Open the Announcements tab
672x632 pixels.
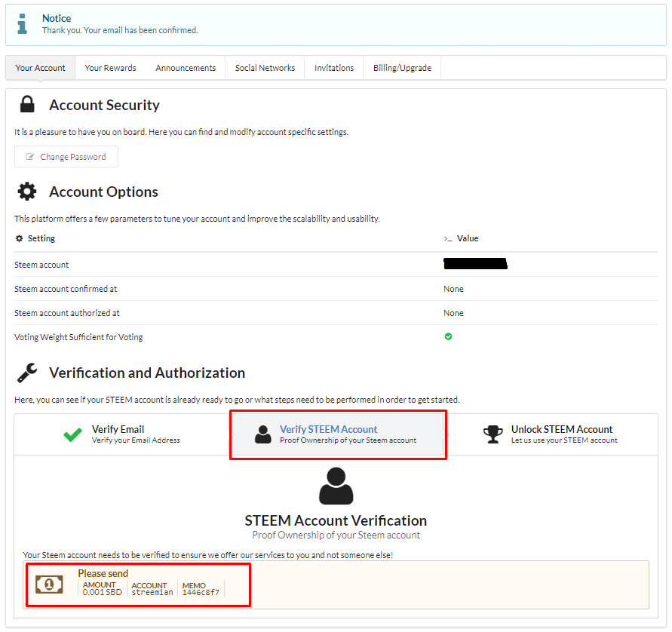[186, 68]
